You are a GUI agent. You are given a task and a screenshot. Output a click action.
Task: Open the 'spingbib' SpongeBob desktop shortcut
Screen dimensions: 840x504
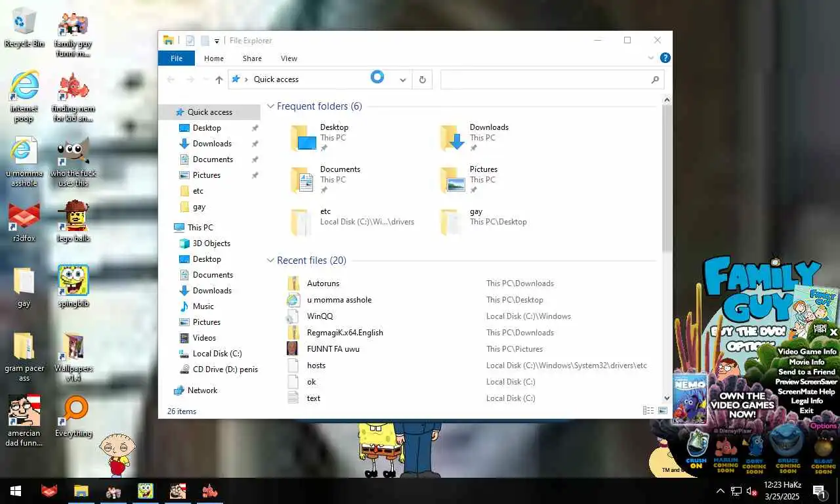[73, 287]
